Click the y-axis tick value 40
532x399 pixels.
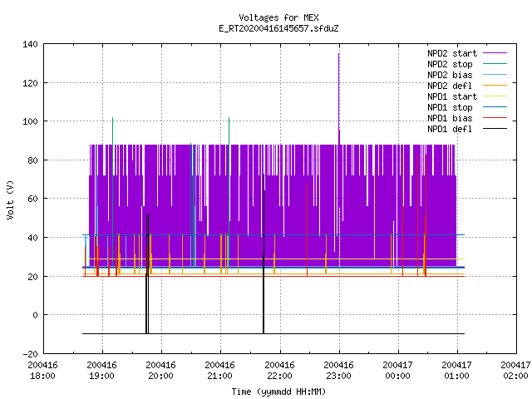[x=32, y=238]
